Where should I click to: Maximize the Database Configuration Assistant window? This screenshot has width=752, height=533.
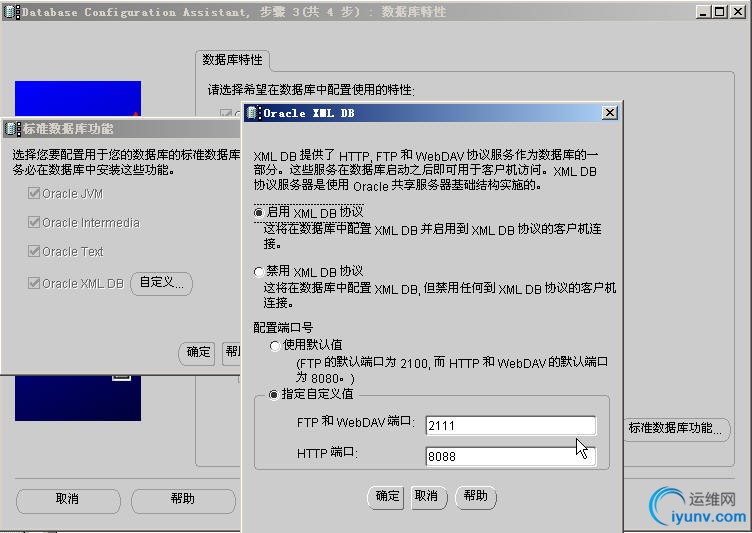[x=719, y=12]
